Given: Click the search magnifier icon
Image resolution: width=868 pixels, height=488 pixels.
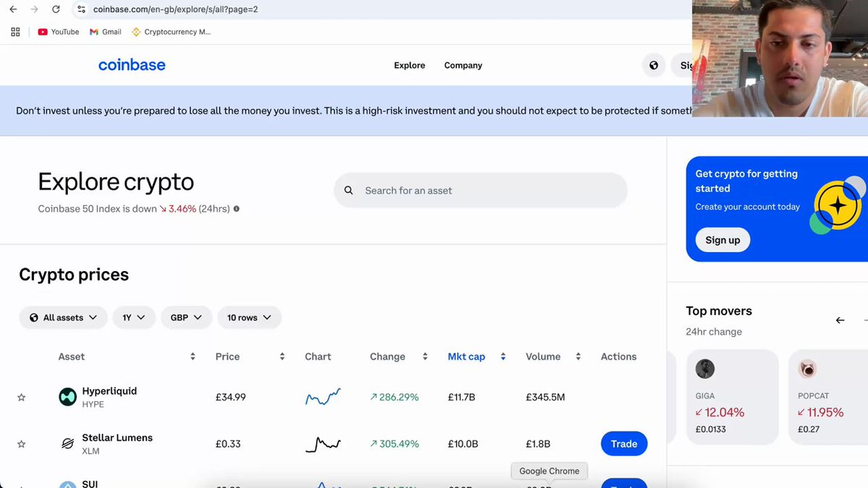Looking at the screenshot, I should click(349, 190).
